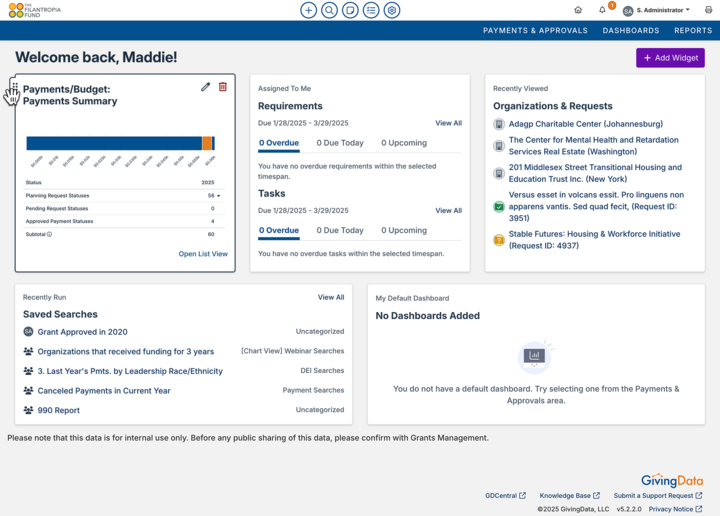Click the yellow request icon beside Stable Futures

[499, 240]
